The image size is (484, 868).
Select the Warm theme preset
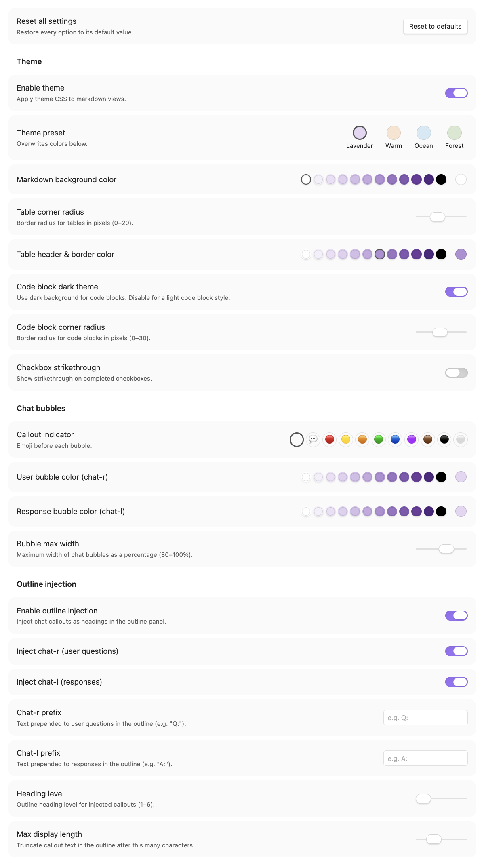[394, 137]
